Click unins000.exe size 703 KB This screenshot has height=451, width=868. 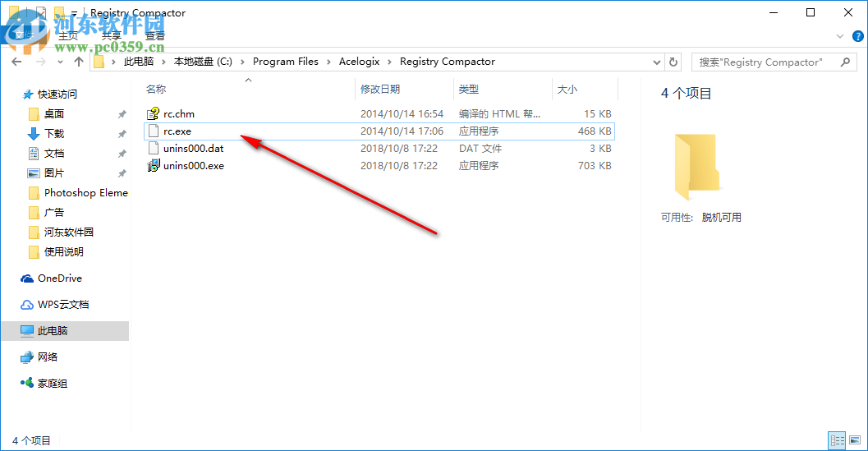pos(595,166)
